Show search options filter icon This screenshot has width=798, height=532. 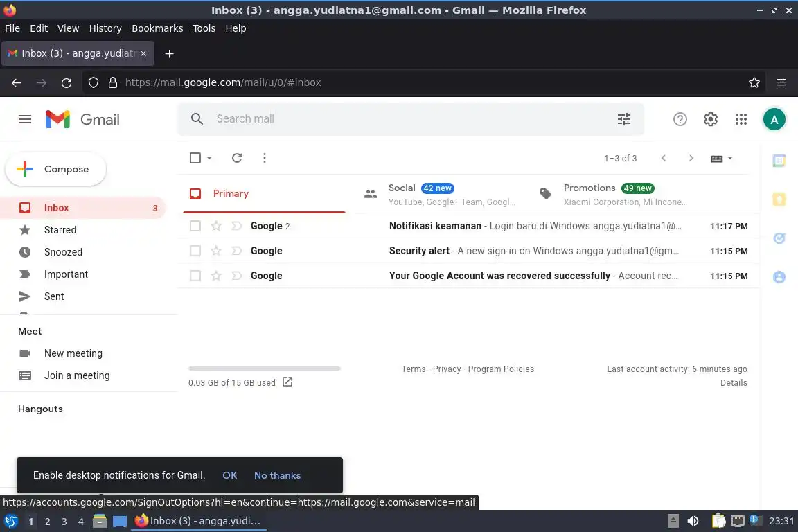click(624, 119)
